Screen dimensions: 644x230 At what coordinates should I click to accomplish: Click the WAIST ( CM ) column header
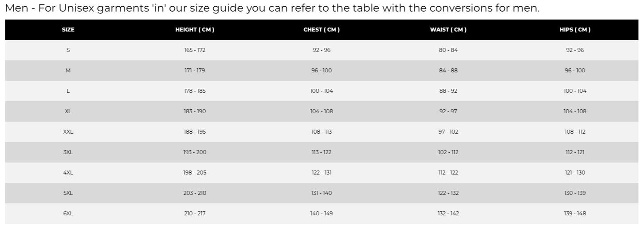(x=448, y=30)
